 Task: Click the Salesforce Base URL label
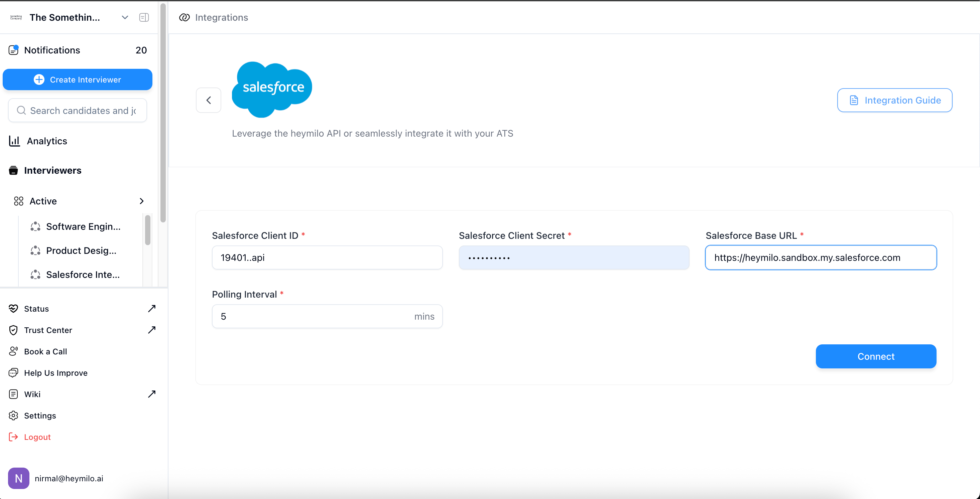coord(751,235)
